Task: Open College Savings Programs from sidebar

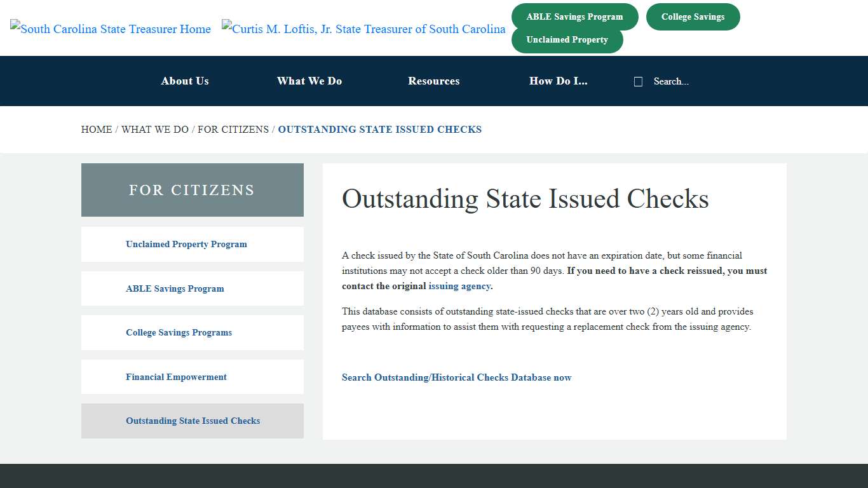Action: click(179, 332)
